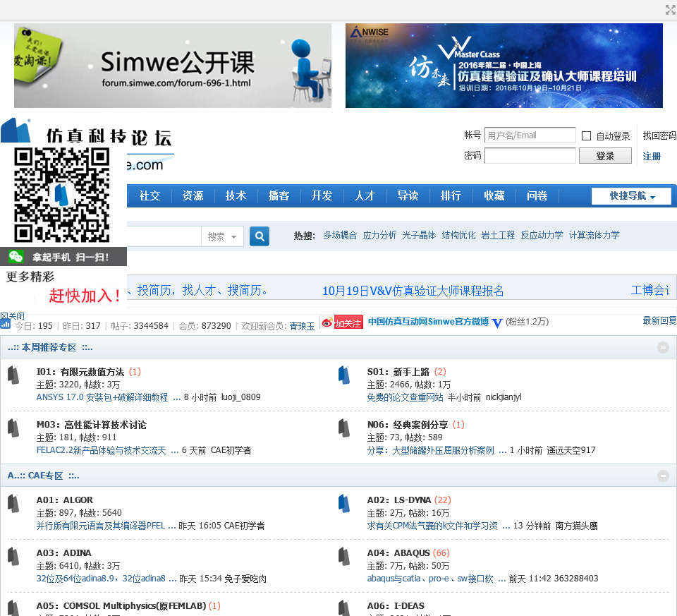
Task: Click hot search term 反应动力学
Action: coord(542,236)
